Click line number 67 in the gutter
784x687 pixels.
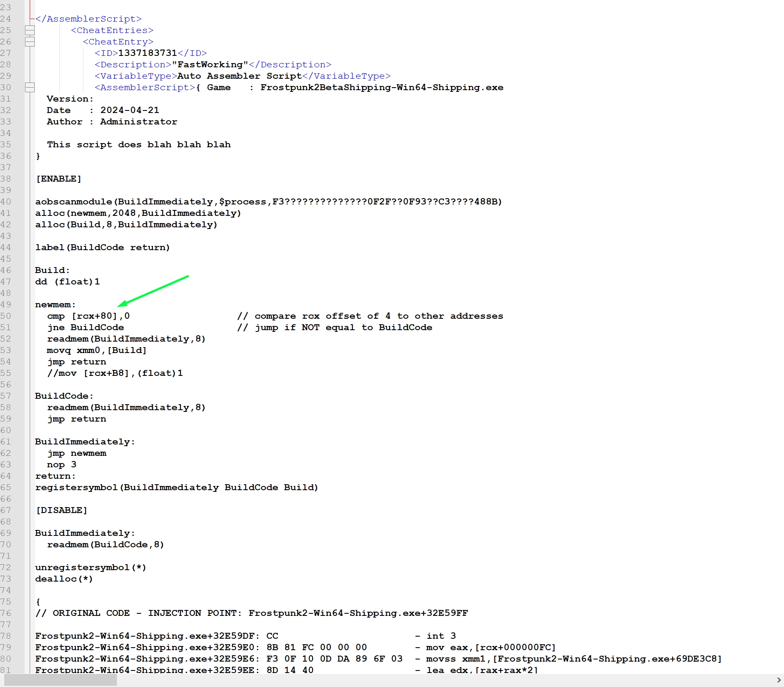[6, 510]
